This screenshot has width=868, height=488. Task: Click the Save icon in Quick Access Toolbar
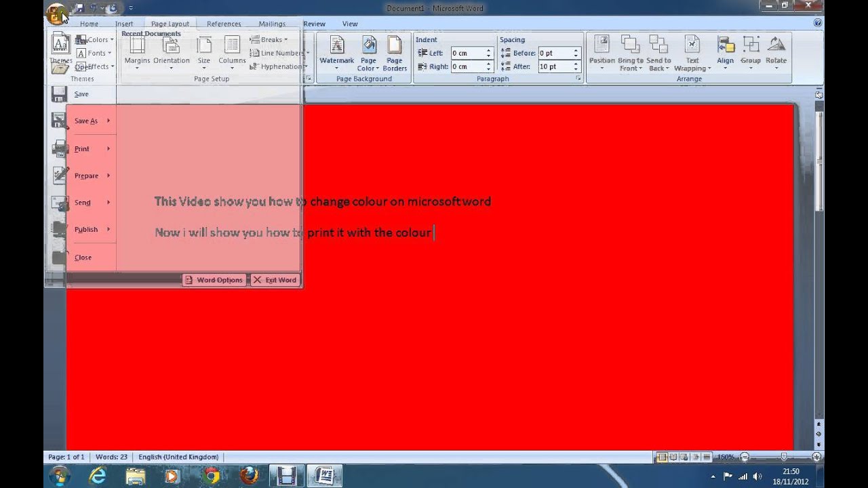pos(79,9)
